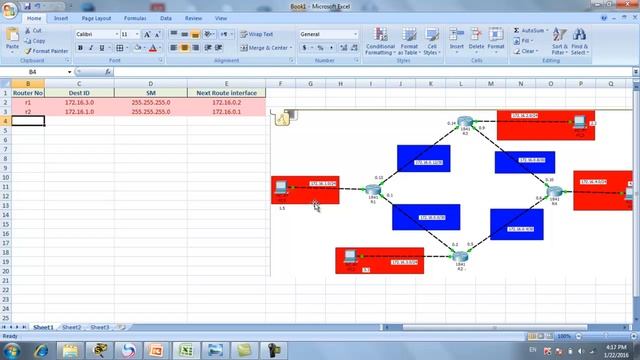Image resolution: width=640 pixels, height=360 pixels.
Task: Open the Page Layout ribbon tab
Action: pos(96,18)
